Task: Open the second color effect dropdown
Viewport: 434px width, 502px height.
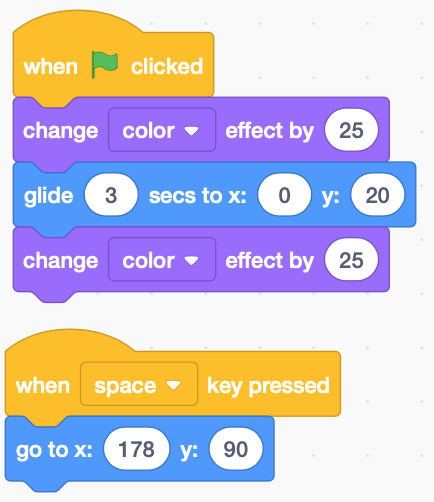Action: coord(162,260)
